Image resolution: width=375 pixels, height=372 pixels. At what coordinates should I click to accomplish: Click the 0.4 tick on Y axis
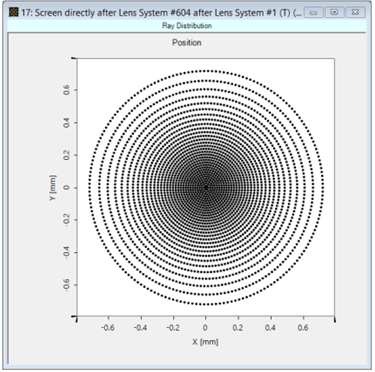coord(67,123)
